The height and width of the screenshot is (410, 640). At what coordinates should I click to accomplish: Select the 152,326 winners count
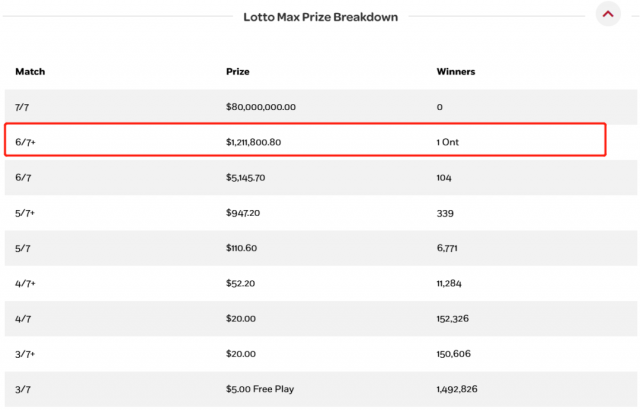pyautogui.click(x=454, y=318)
